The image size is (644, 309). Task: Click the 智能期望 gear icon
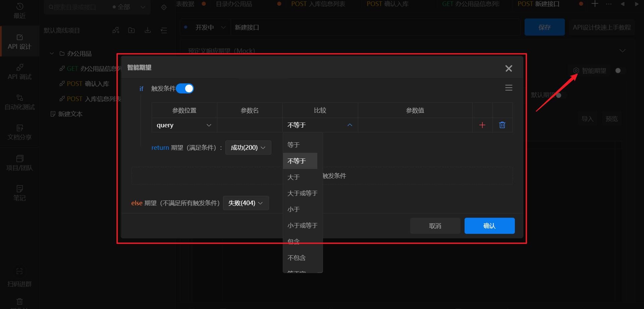click(x=576, y=71)
